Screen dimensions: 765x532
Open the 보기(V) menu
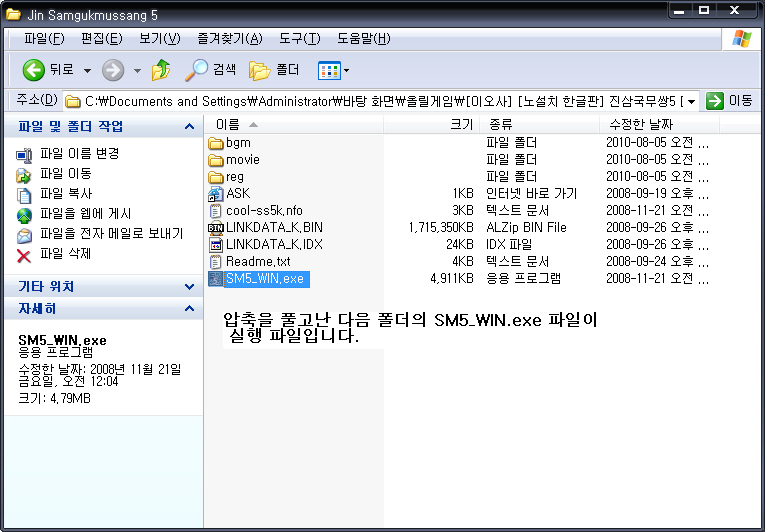(x=160, y=39)
